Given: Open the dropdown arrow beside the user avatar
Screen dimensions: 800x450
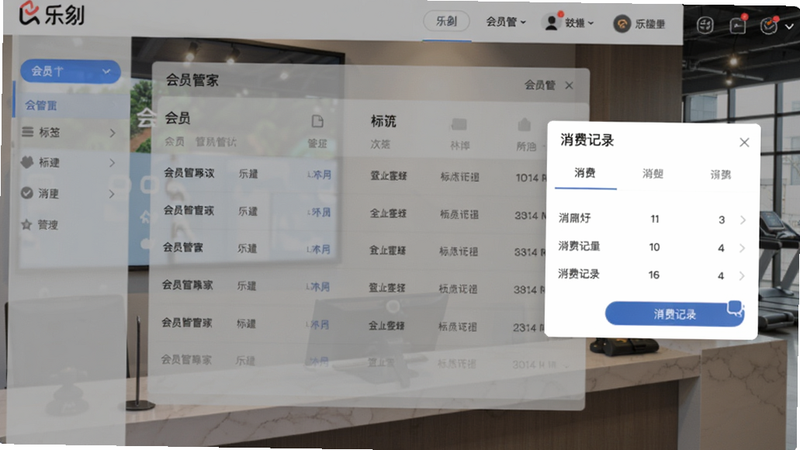Looking at the screenshot, I should [591, 23].
